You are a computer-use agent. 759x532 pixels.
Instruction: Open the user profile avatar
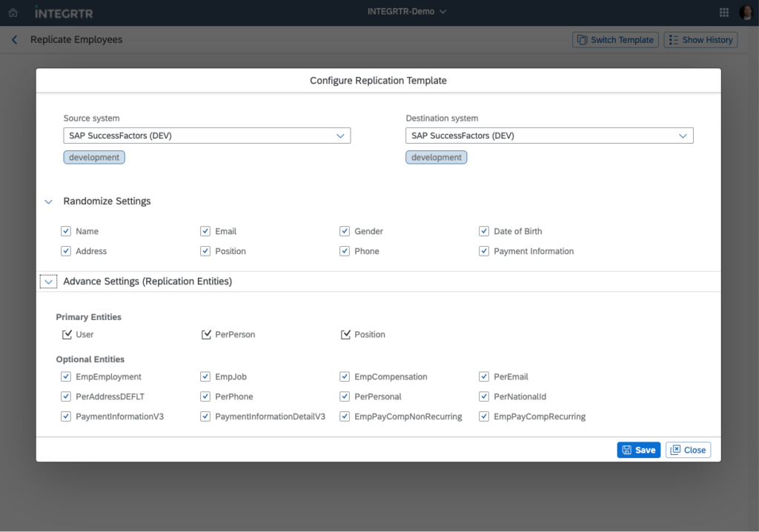click(746, 13)
